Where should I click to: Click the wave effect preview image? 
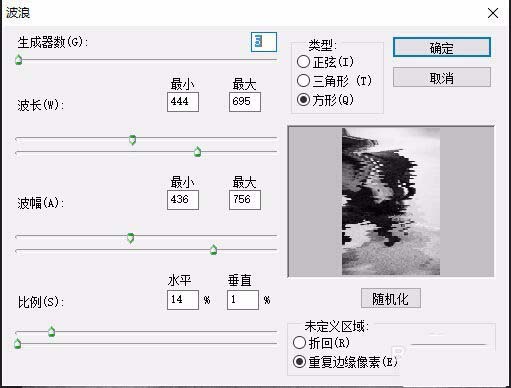391,201
